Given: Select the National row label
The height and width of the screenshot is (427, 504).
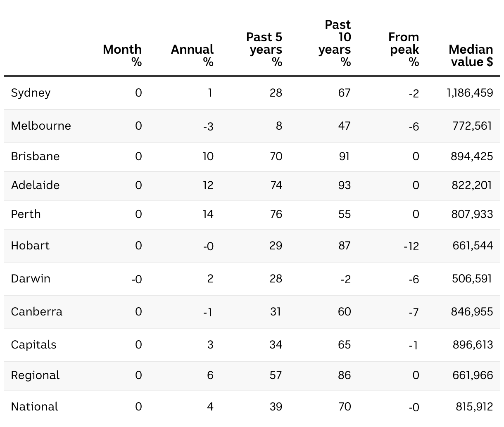Looking at the screenshot, I should [34, 406].
